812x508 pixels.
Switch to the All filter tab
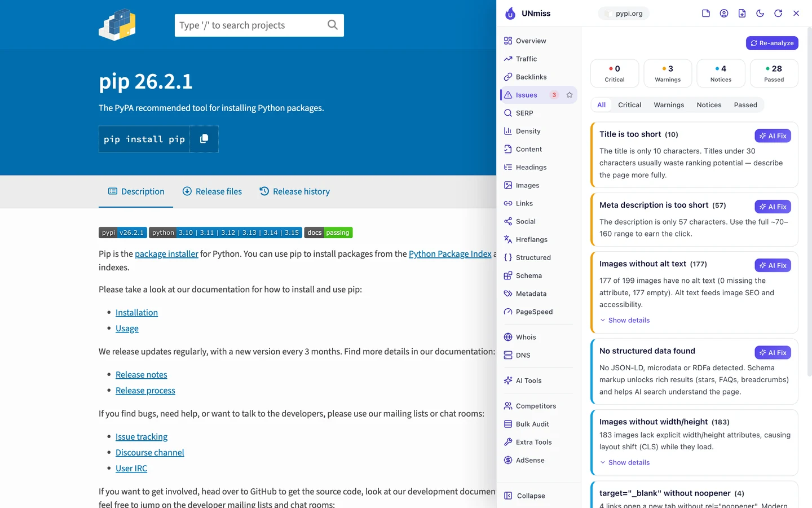[x=602, y=105]
